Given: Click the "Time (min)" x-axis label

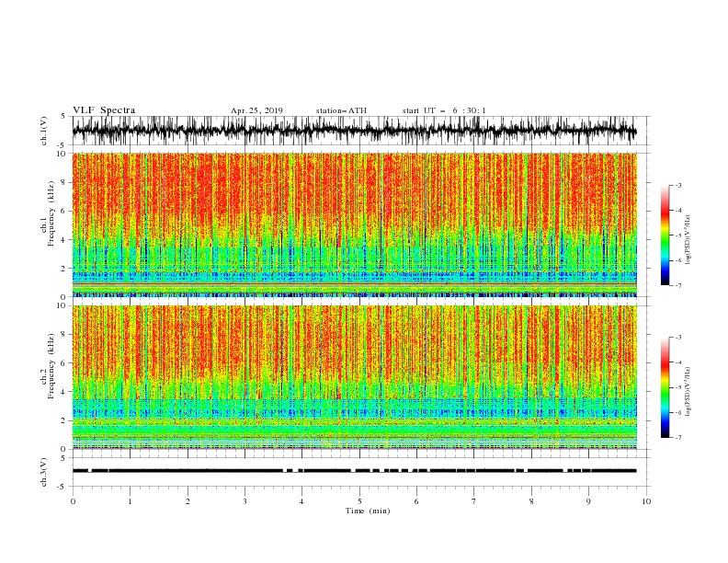Looking at the screenshot, I should point(368,511).
